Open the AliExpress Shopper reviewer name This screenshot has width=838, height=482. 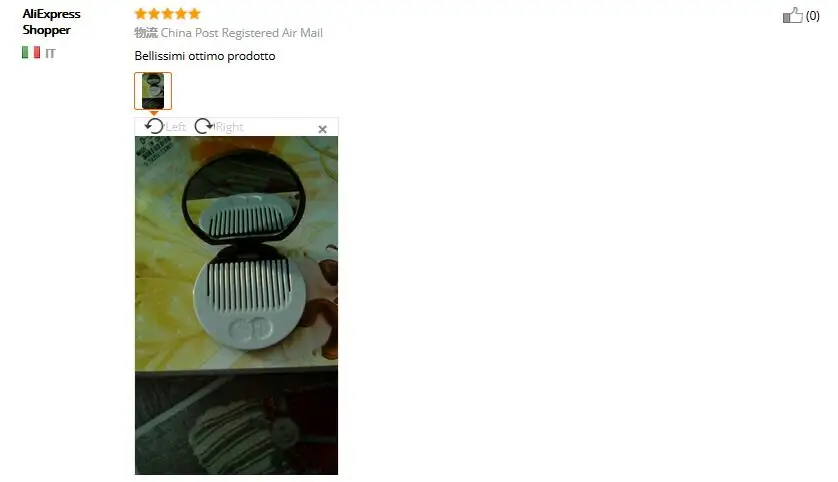click(51, 22)
